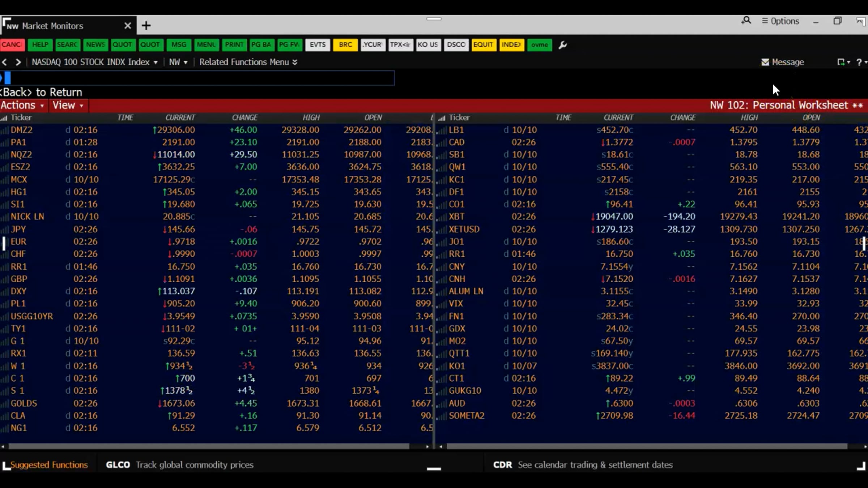
Task: Click the PG FW page forward button
Action: point(289,45)
